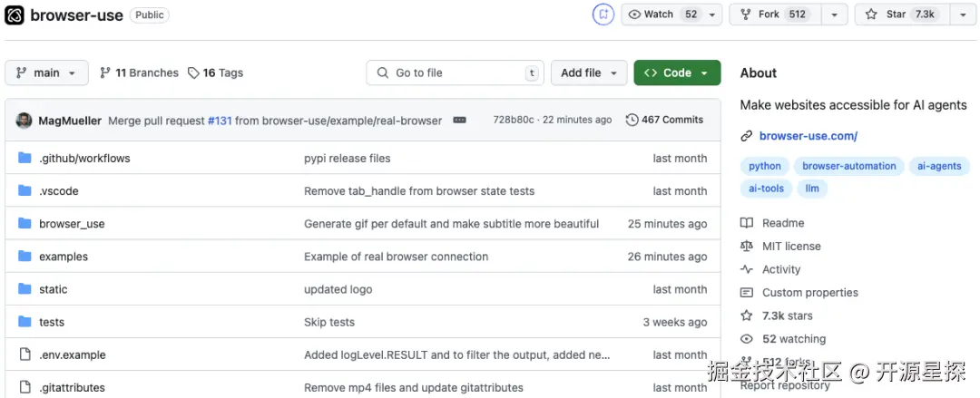Click the browser_use folder icon

coord(25,223)
